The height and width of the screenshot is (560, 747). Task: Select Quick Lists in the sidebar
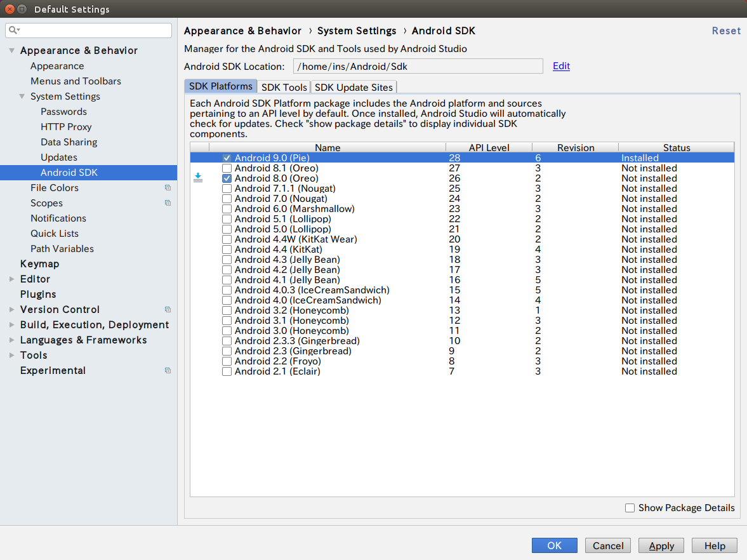click(55, 234)
